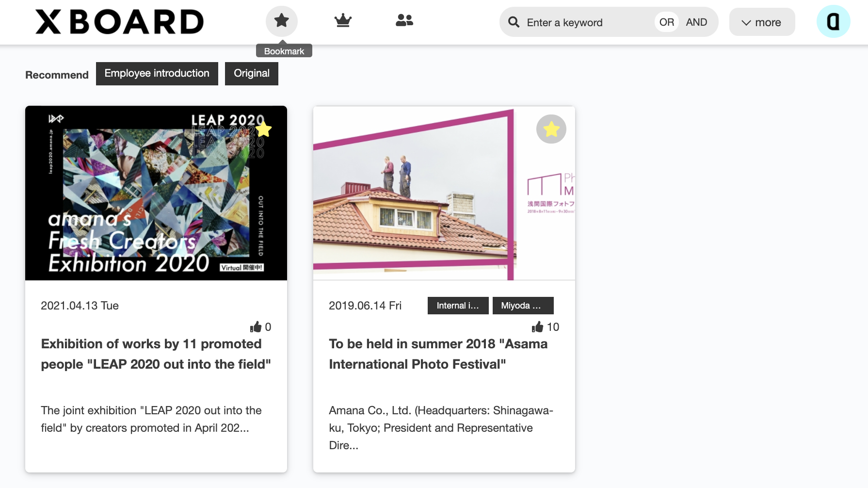868x488 pixels.
Task: Open the members people icon
Action: pos(404,20)
